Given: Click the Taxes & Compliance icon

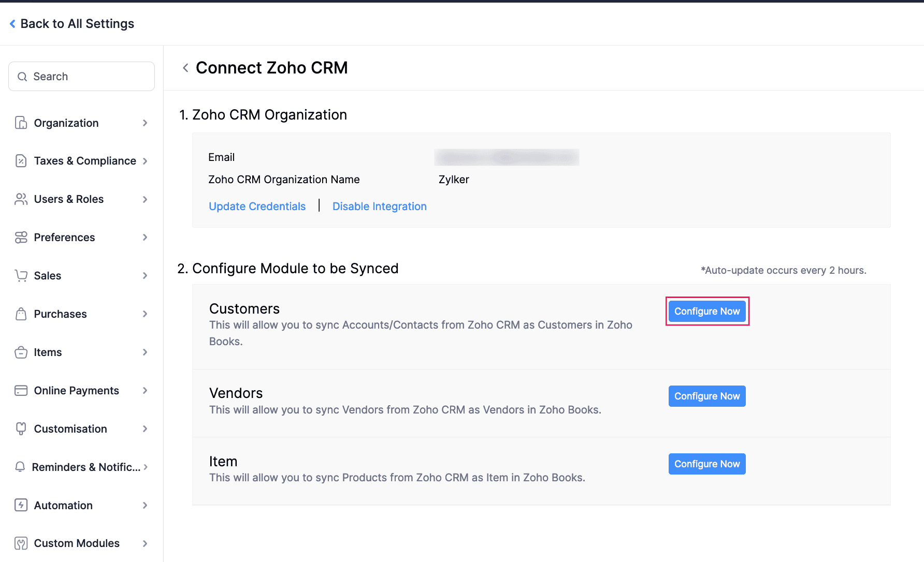Looking at the screenshot, I should pos(21,160).
